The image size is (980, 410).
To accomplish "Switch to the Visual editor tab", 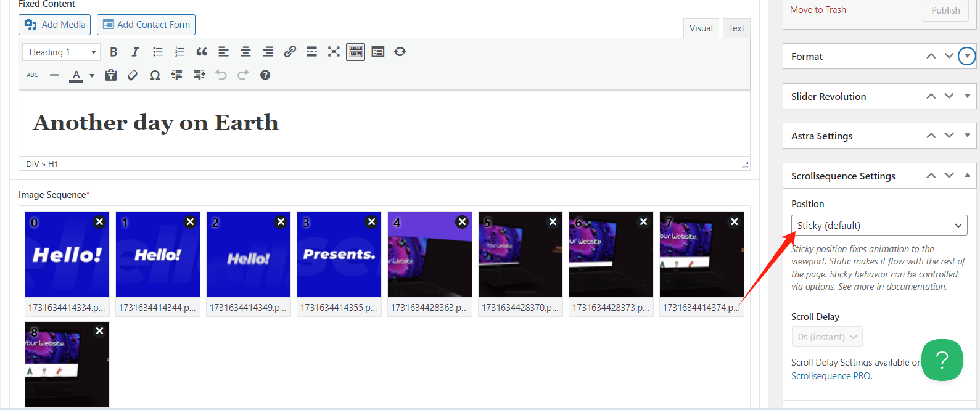I will point(701,28).
